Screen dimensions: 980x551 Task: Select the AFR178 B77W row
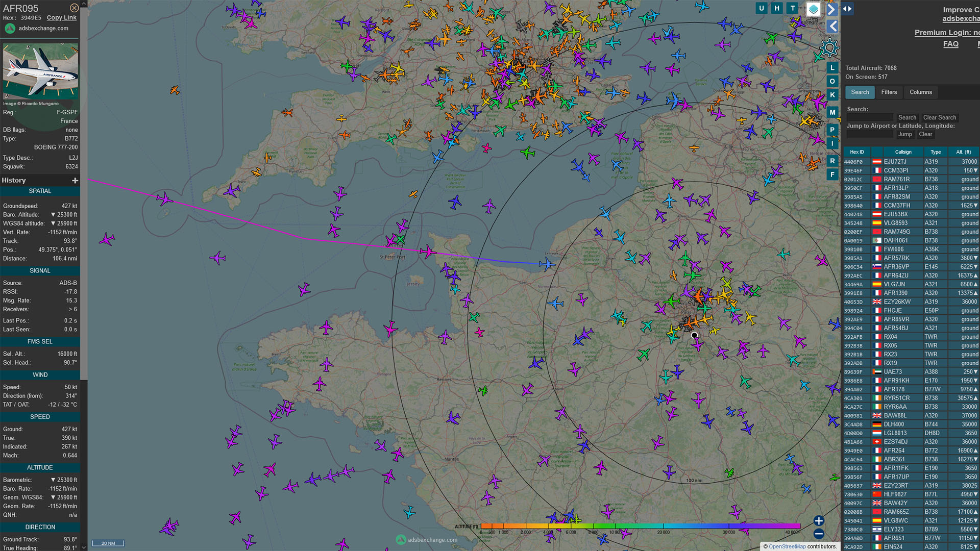click(911, 390)
